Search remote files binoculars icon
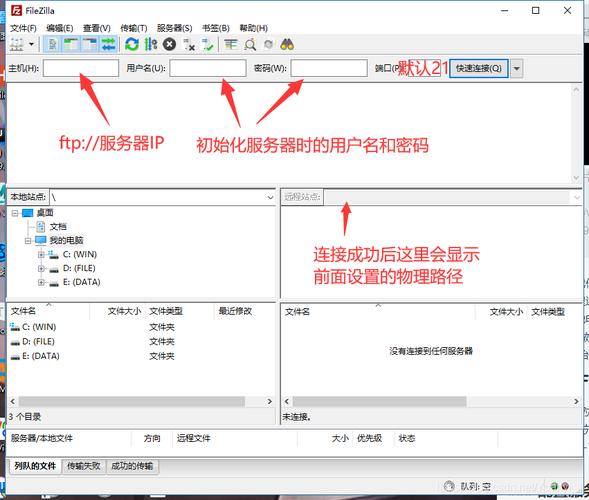The width and height of the screenshot is (589, 500). point(287,44)
